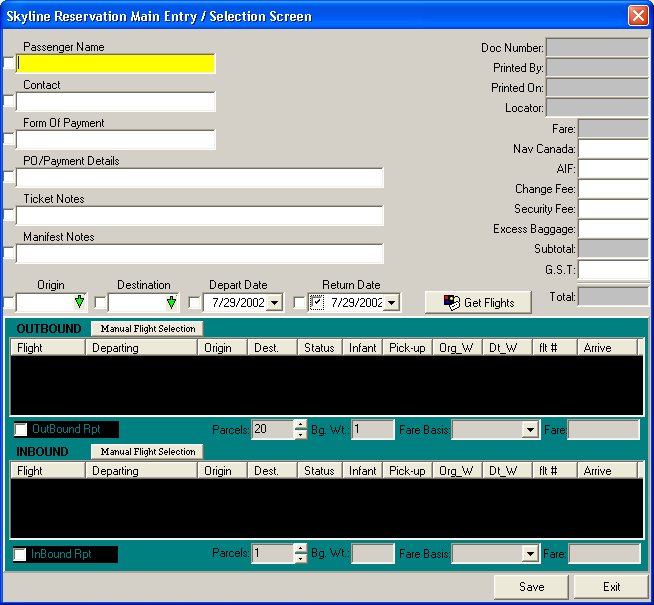Tick the checkbox beside PO/Payment Details

pos(9,177)
